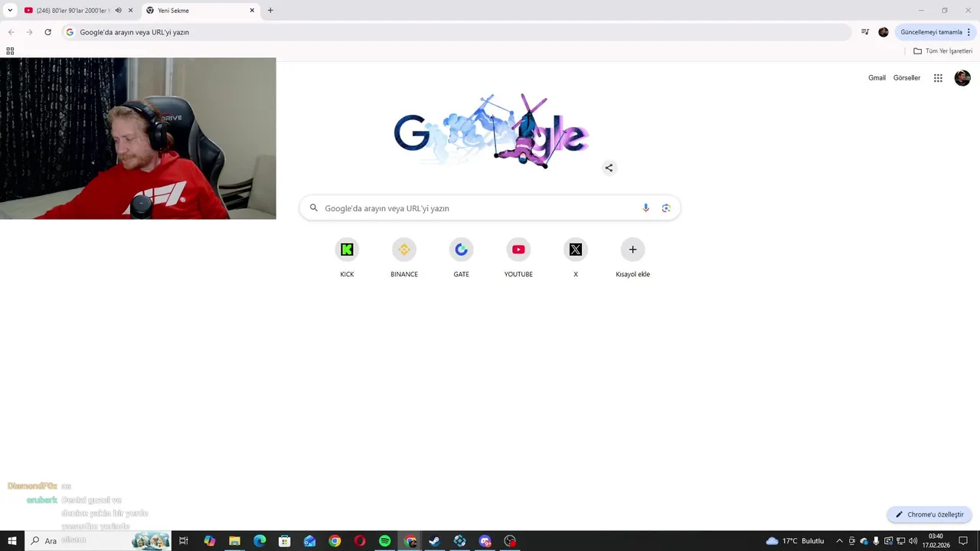The width and height of the screenshot is (980, 551).
Task: Open the clock showing 03:40
Action: pyautogui.click(x=936, y=541)
